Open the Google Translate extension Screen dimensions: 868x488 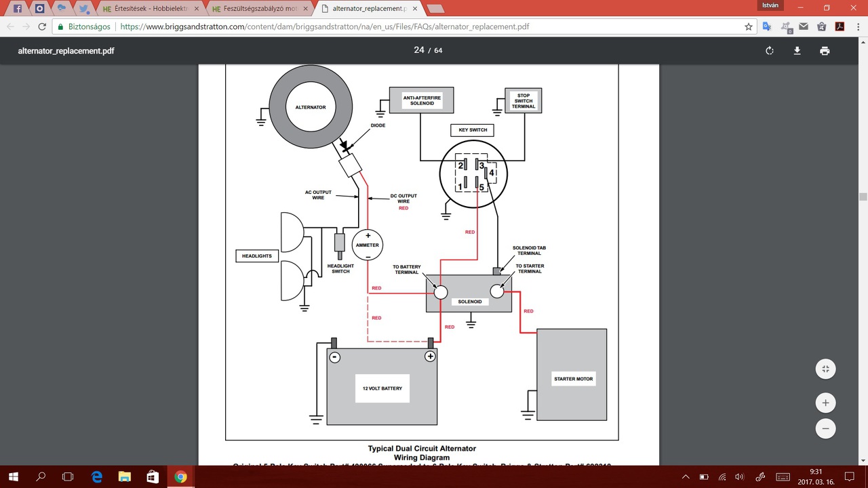click(767, 27)
